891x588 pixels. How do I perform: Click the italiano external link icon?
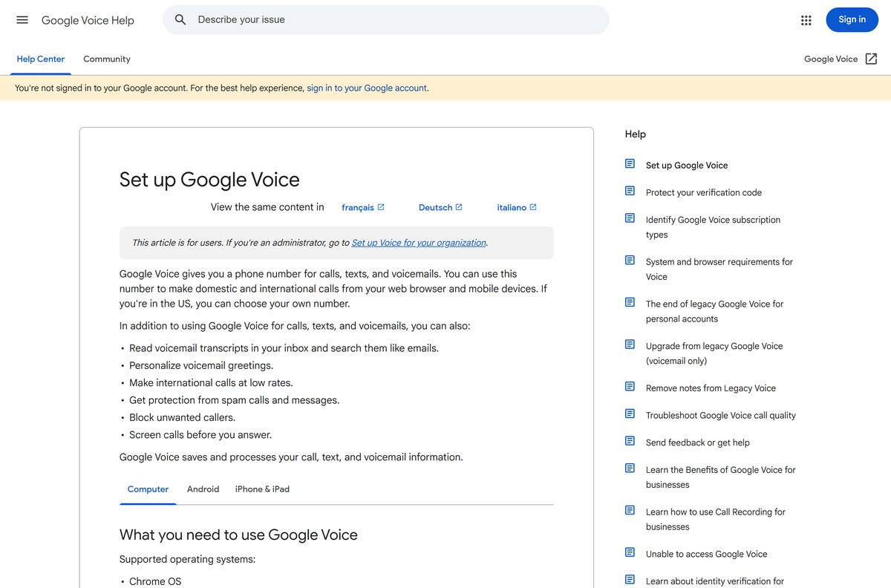tap(533, 207)
